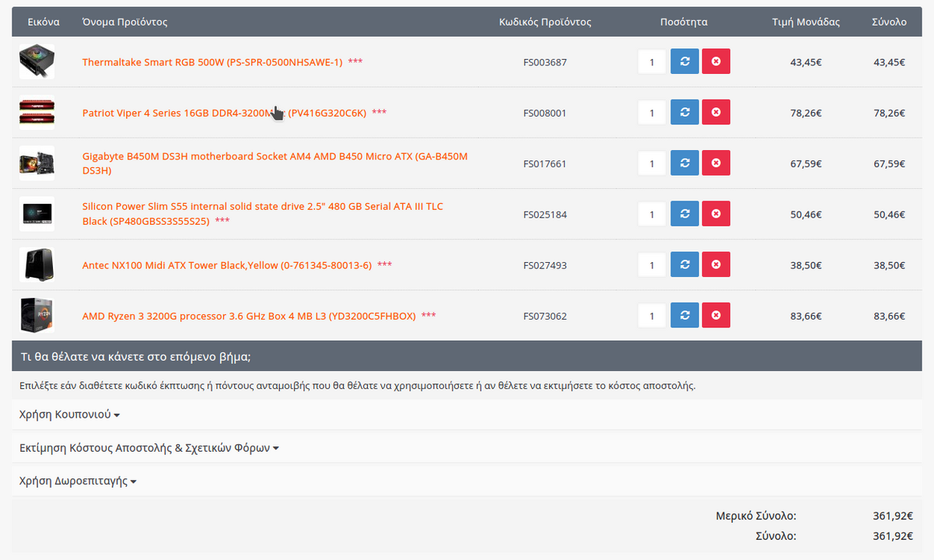Expand Εκτίμηση Κόστους Αποστολής & Σχετικών Φόρων
934x560 pixels.
pyautogui.click(x=149, y=448)
